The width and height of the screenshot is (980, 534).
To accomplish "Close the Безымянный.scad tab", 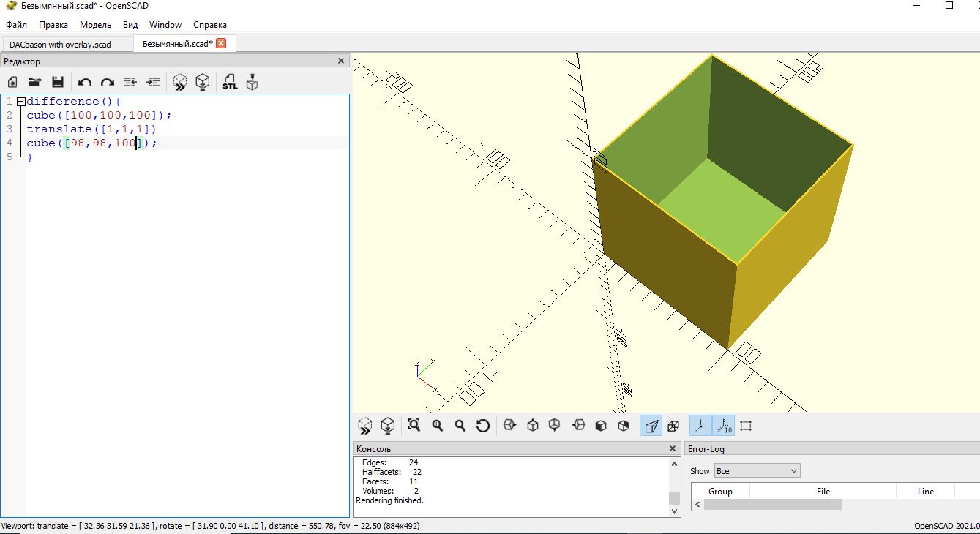I will (221, 43).
